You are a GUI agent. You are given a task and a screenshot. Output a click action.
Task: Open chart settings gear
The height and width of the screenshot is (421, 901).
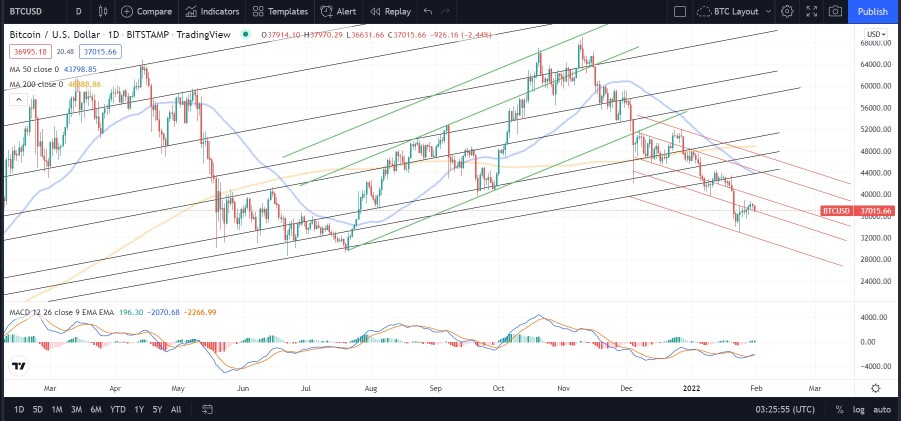click(x=787, y=11)
